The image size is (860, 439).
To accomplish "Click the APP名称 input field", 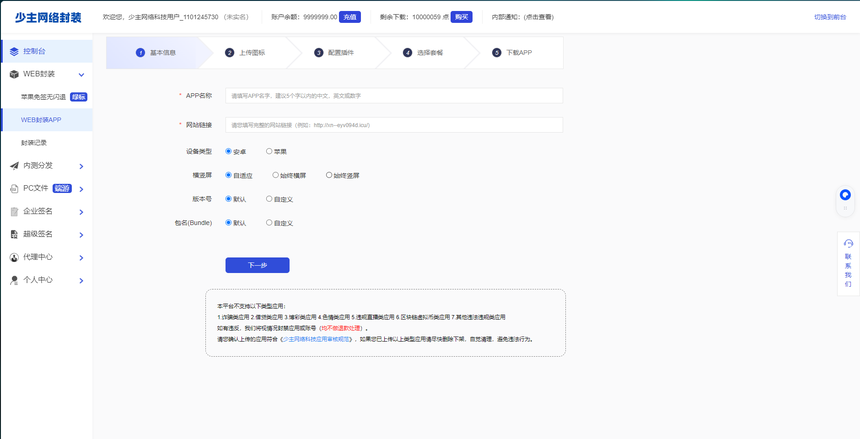I will (x=393, y=96).
